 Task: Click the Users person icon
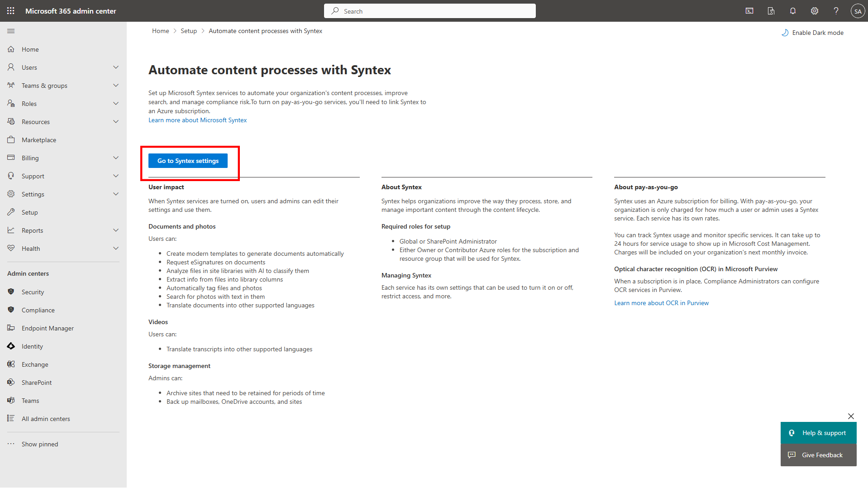pyautogui.click(x=11, y=67)
